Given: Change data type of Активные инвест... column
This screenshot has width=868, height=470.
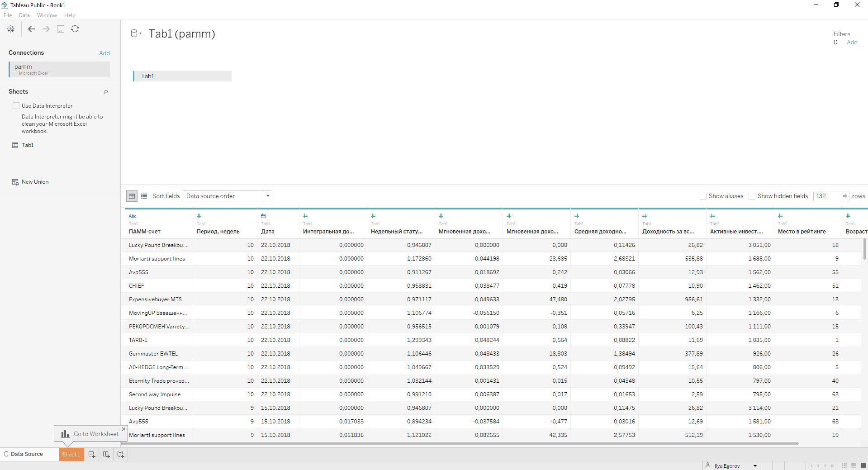Looking at the screenshot, I should [712, 216].
